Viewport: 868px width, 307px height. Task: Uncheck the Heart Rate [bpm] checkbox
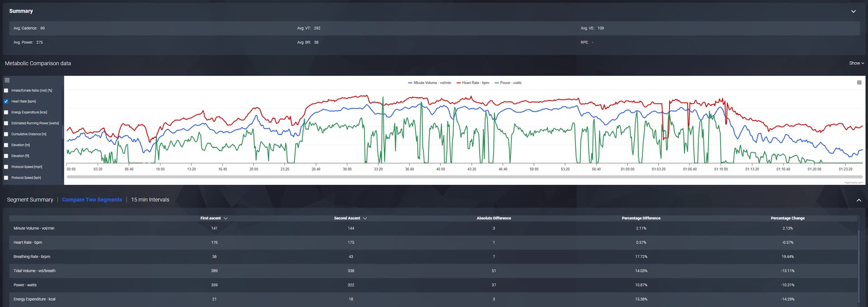[6, 101]
